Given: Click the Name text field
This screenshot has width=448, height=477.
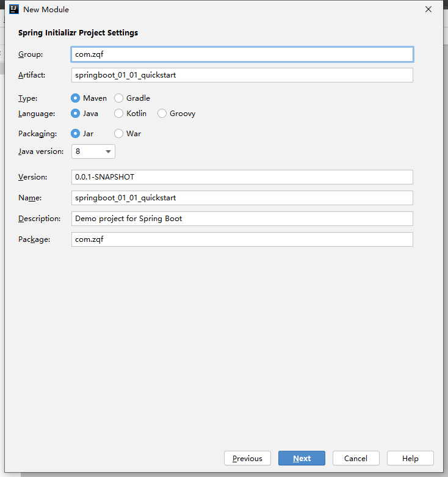Looking at the screenshot, I should (x=242, y=198).
